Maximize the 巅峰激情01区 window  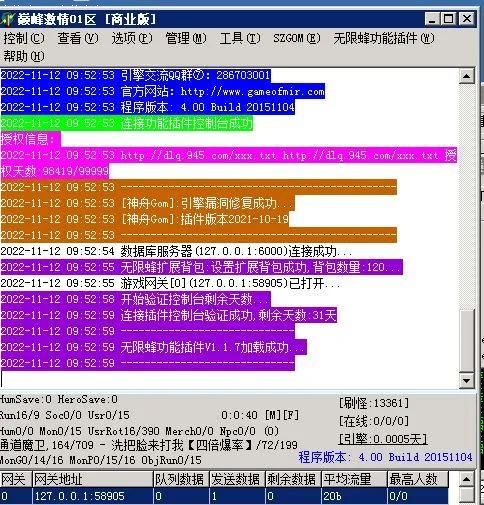click(449, 19)
